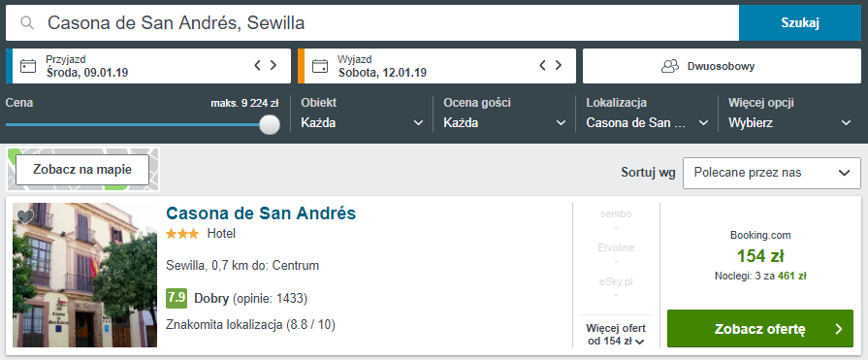
Task: Move arrival date forward one day
Action: coord(273,65)
